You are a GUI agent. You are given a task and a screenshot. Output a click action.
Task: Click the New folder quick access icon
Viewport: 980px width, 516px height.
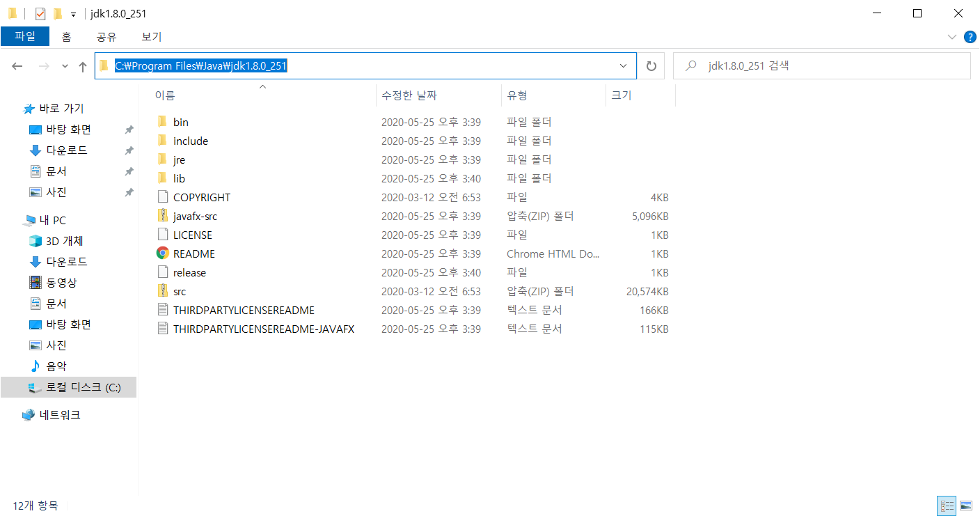(58, 13)
